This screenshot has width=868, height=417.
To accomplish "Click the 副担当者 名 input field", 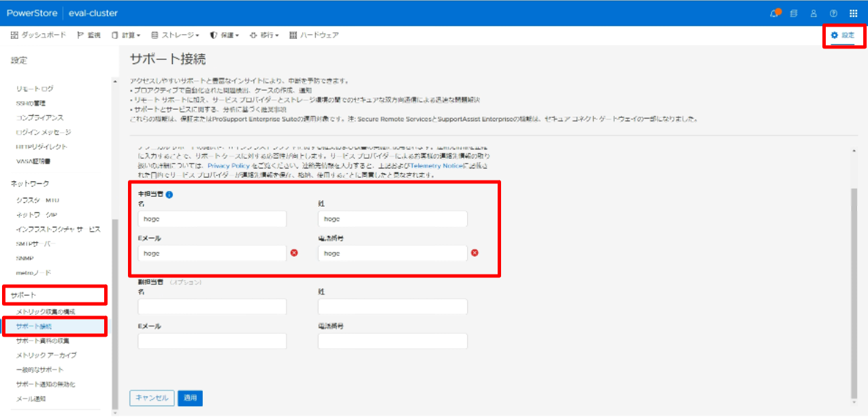I will pyautogui.click(x=212, y=306).
